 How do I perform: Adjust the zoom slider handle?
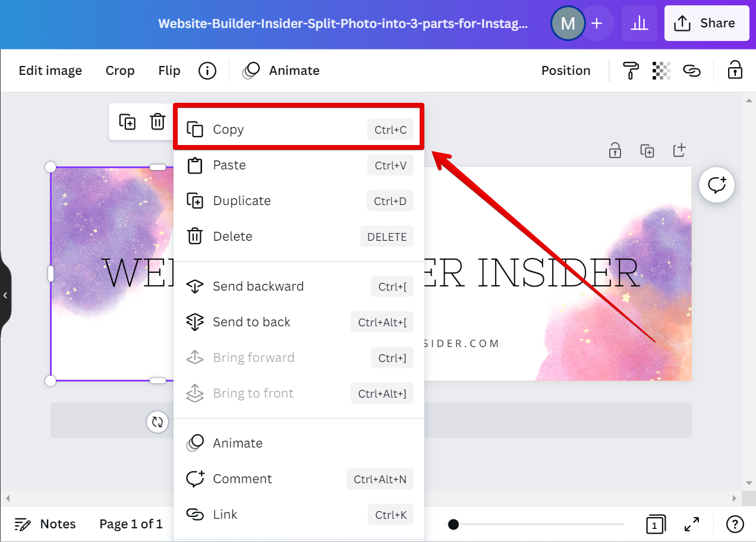[453, 524]
